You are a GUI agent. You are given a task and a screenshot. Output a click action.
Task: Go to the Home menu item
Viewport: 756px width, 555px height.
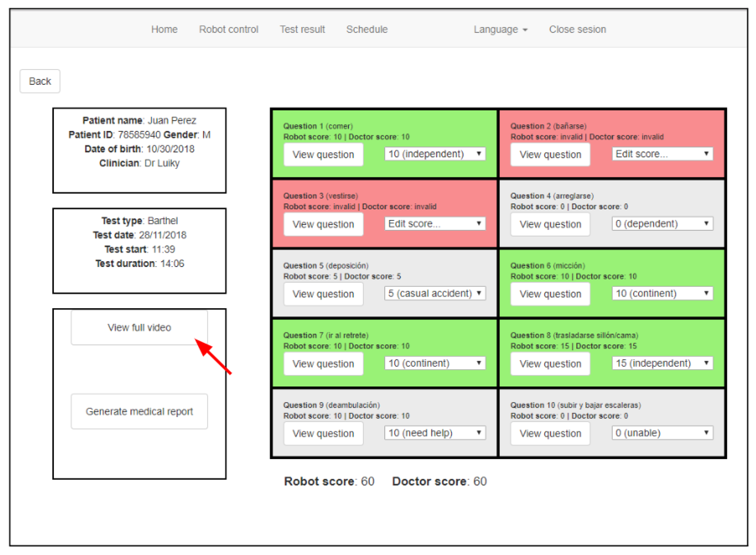(164, 30)
